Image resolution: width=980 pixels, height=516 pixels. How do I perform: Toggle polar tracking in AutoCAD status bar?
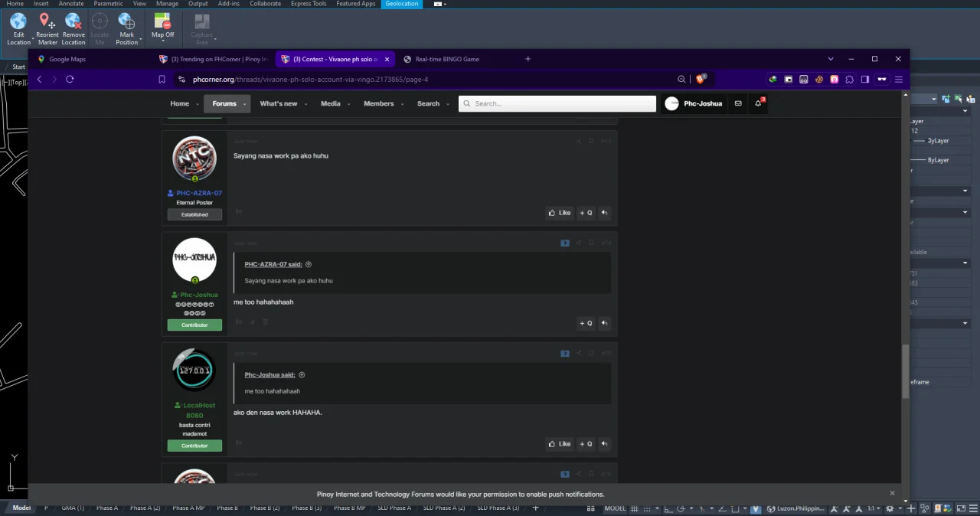(682, 508)
